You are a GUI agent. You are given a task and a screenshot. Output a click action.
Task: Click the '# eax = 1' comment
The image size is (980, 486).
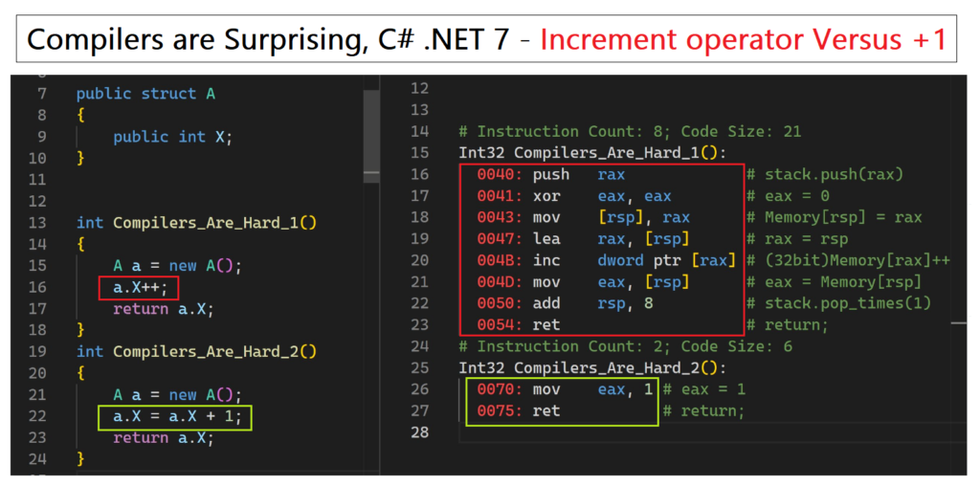pos(703,389)
